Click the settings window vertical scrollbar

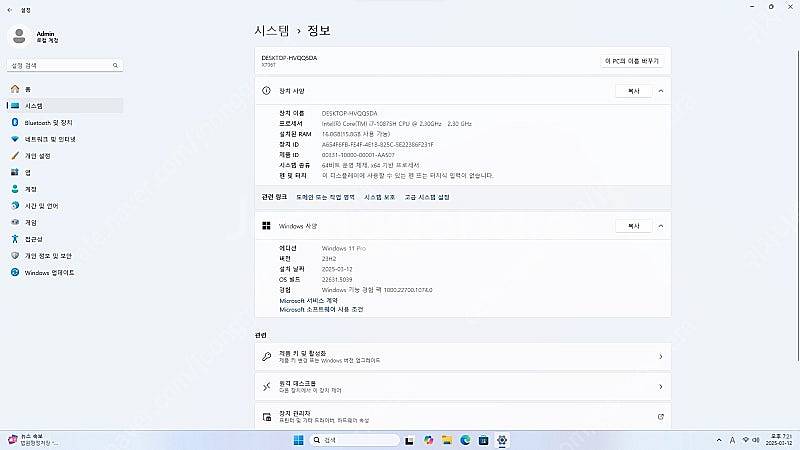click(x=798, y=204)
